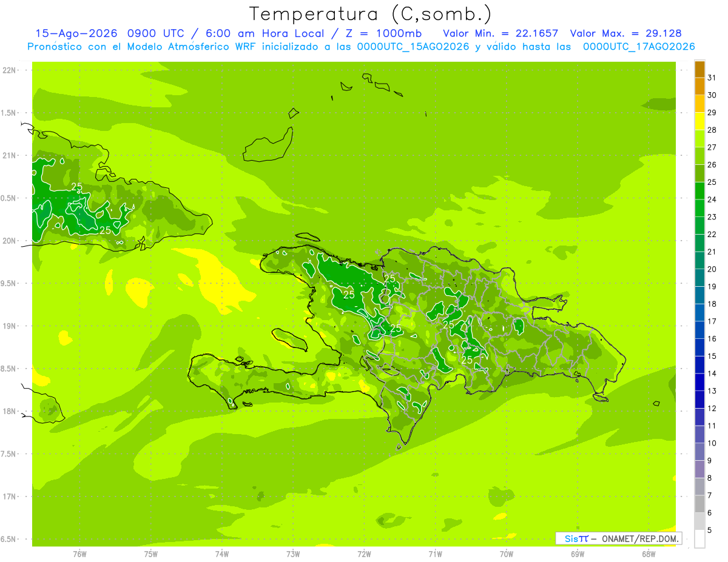Click legend value 26
728x562 pixels.
coord(712,165)
